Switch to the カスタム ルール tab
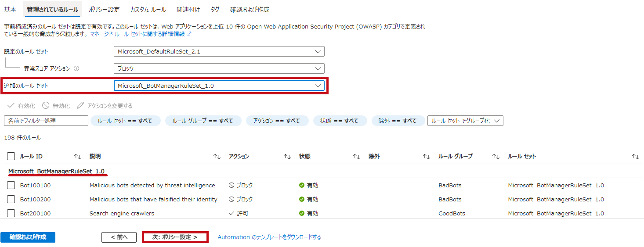Viewport: 644px width, 247px height. [x=149, y=10]
